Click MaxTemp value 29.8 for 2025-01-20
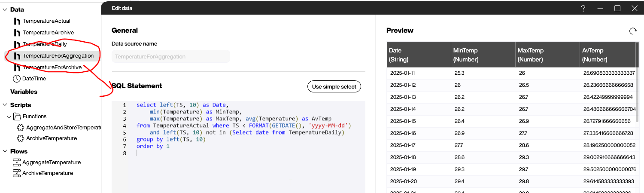 tap(524, 181)
